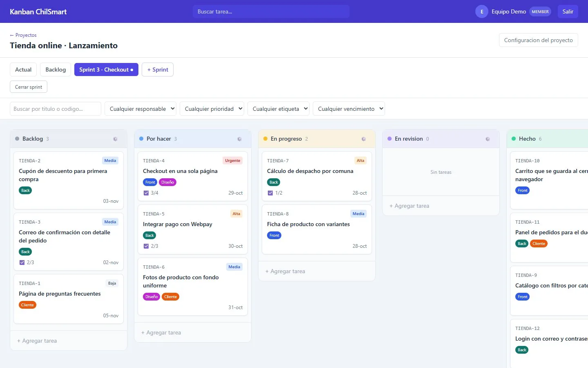Open the card Checkout en una sola página

tap(193, 176)
